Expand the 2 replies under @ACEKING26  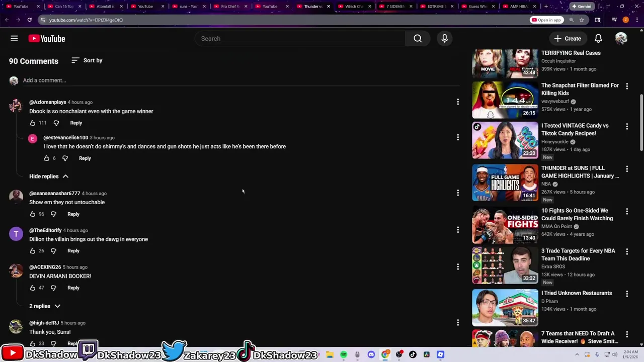[x=45, y=306]
